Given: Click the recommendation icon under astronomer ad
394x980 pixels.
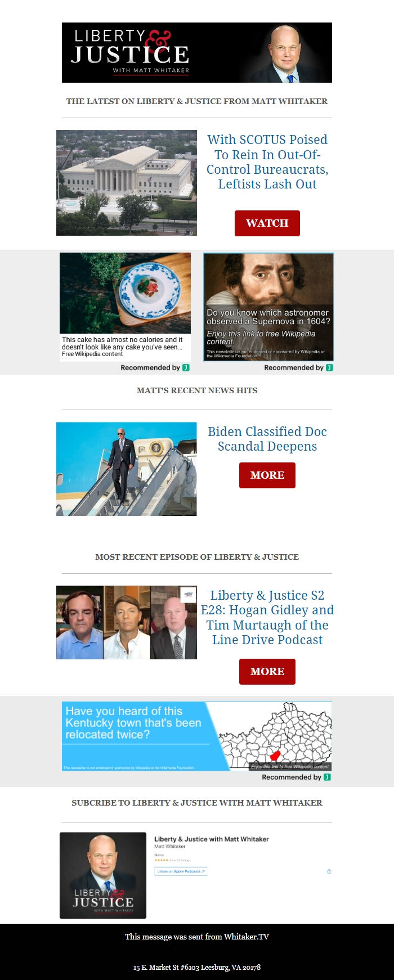Looking at the screenshot, I should click(330, 367).
